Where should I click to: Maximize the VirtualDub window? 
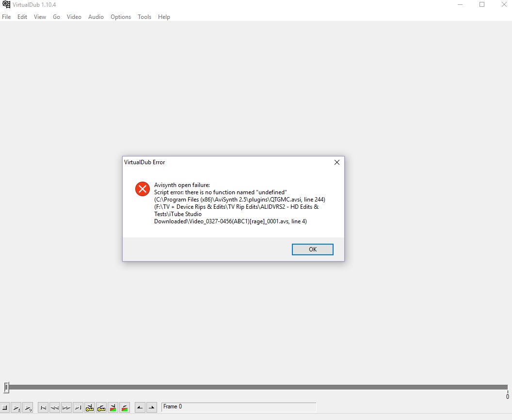(482, 4)
